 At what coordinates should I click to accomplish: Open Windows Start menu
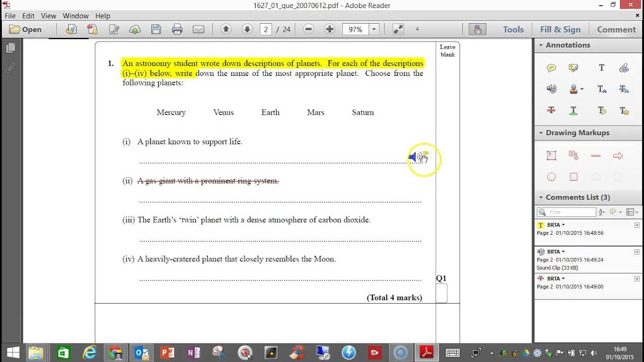coord(12,353)
